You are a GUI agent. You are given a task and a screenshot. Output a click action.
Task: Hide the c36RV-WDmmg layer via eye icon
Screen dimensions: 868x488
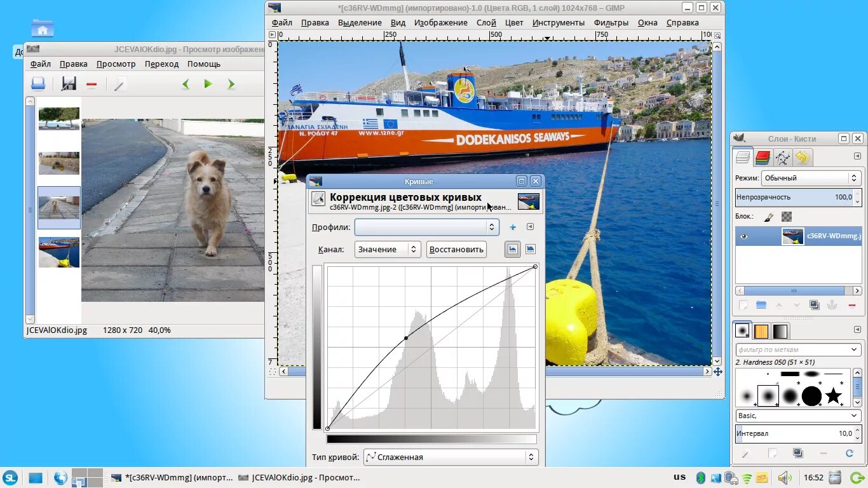pos(743,236)
